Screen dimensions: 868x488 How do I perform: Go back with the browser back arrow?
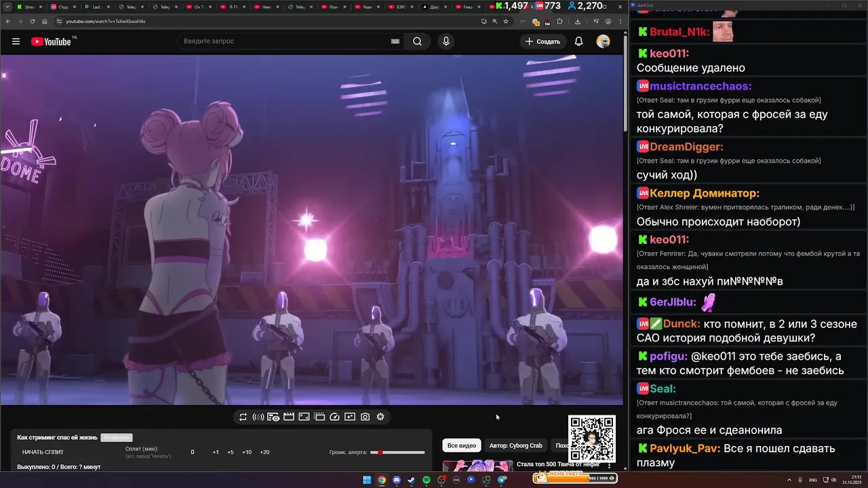click(7, 21)
